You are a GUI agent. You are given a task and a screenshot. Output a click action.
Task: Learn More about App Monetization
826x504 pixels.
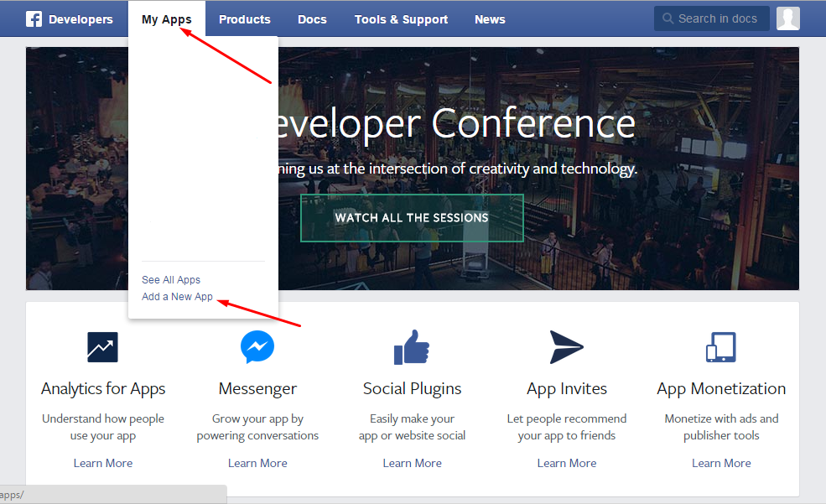tap(721, 463)
